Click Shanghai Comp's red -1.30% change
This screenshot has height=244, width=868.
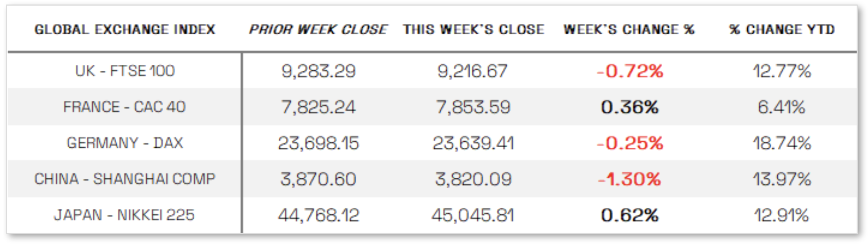point(630,179)
